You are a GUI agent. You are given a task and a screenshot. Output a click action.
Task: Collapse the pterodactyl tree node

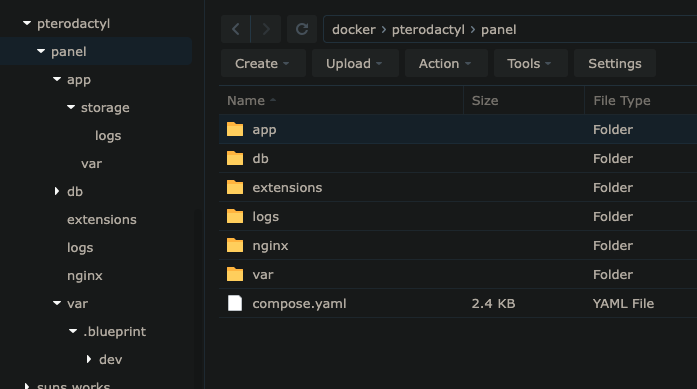point(27,23)
